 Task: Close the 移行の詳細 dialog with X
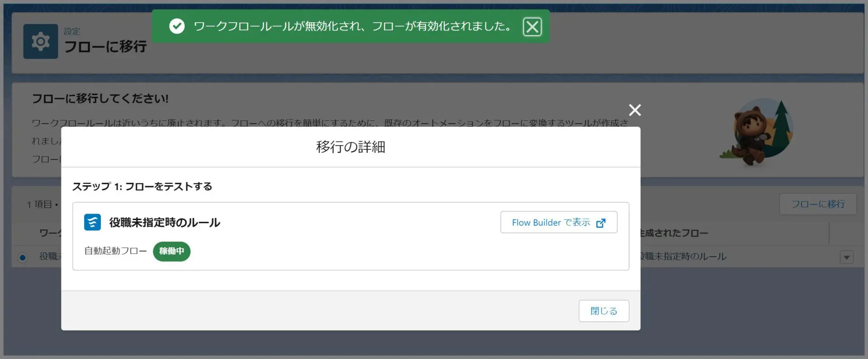tap(635, 110)
